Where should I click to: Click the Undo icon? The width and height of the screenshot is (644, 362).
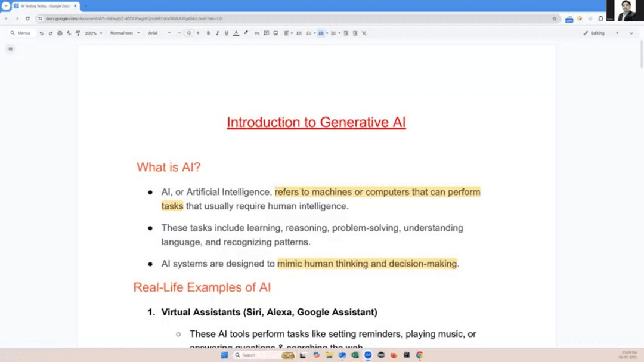coord(41,33)
